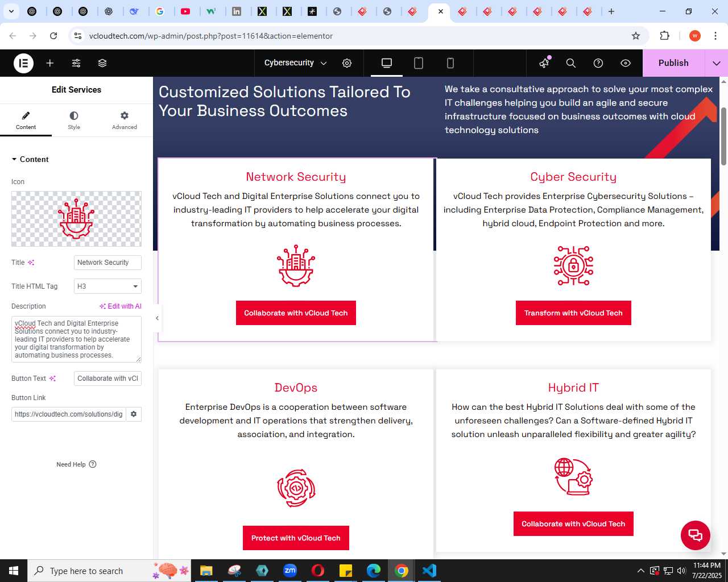Switch to tablet preview mode
This screenshot has width=728, height=582.
point(419,63)
